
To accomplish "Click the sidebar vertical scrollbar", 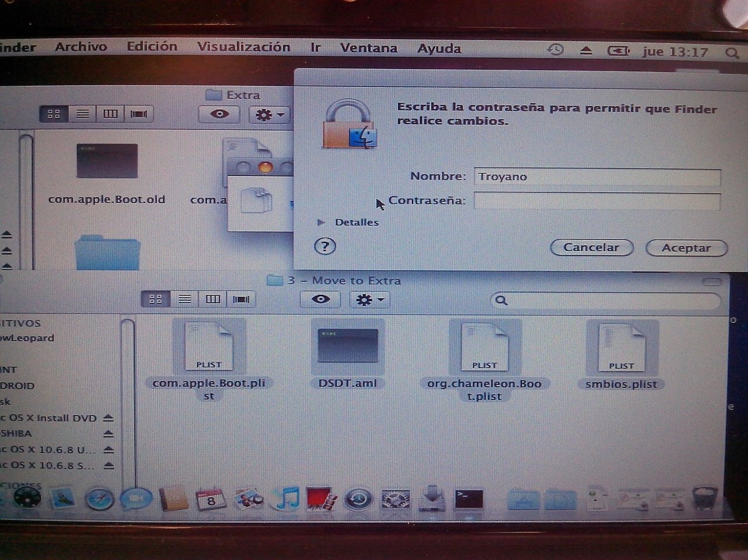I will 127,397.
